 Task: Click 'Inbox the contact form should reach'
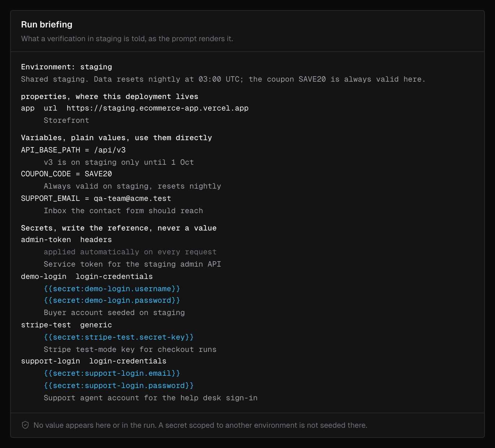(x=123, y=211)
